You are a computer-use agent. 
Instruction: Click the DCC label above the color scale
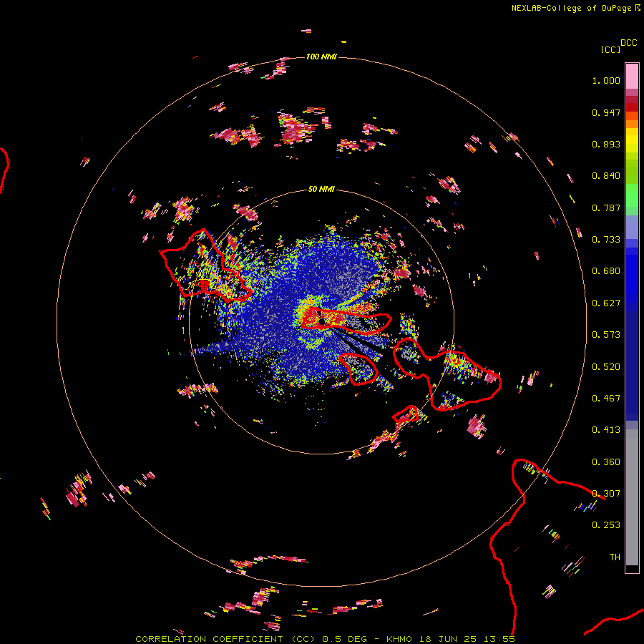pos(628,43)
